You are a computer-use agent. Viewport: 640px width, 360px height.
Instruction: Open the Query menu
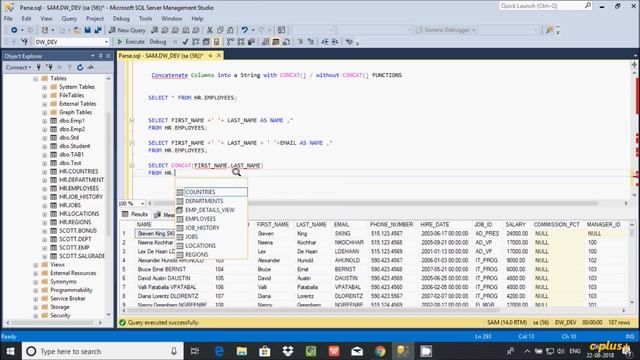69,18
